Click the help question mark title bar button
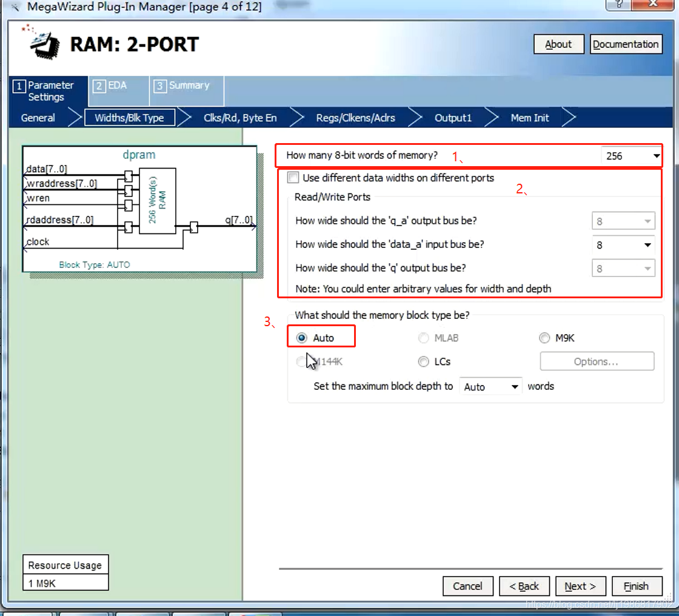The image size is (679, 616). (618, 4)
